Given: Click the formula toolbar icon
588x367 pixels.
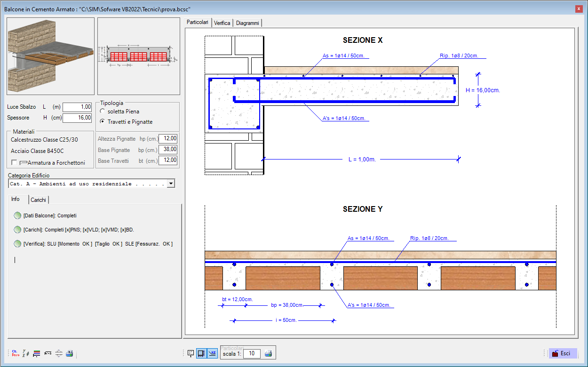Looking at the screenshot, I should click(48, 353).
